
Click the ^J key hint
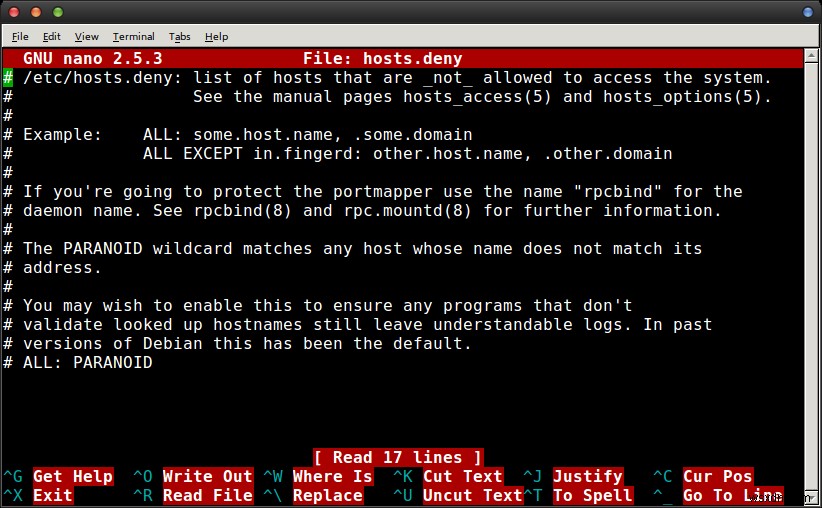(533, 476)
